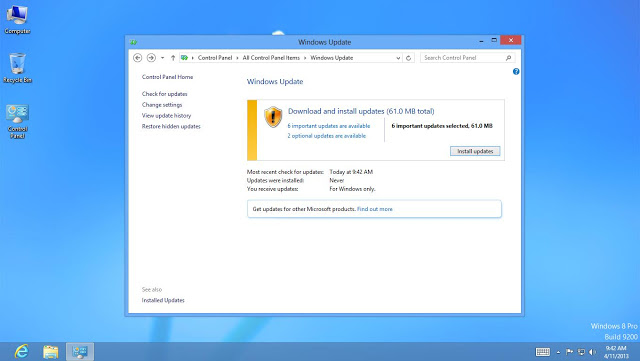Viewport: 640px width, 361px height.
Task: Open File Explorer from the taskbar
Action: tap(51, 352)
